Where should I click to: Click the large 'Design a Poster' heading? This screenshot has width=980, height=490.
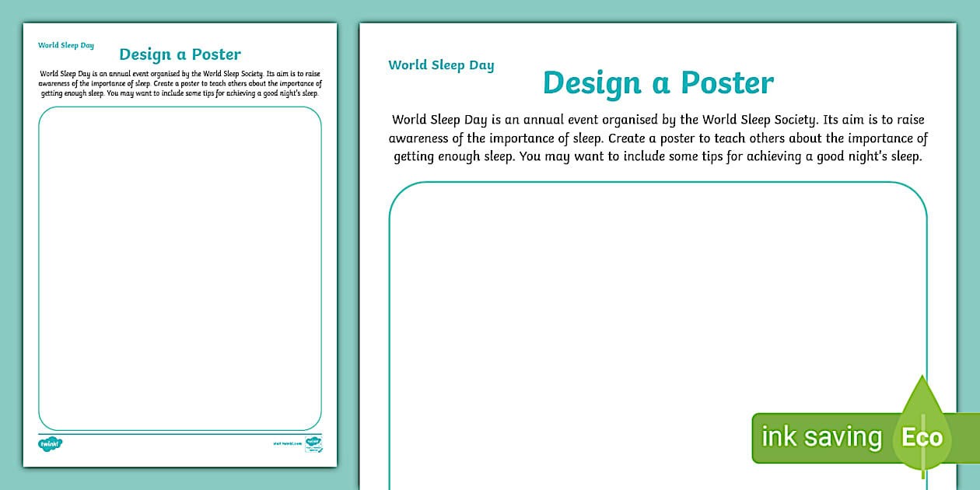(x=658, y=83)
